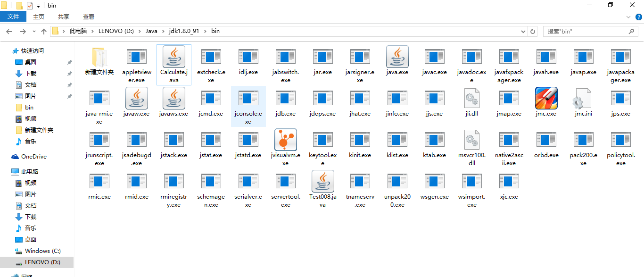Select the javac.exe compiler file
This screenshot has width=644, height=277.
(x=435, y=61)
